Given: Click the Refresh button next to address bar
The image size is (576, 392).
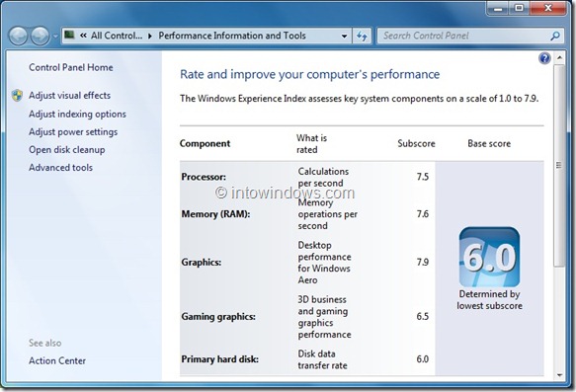Looking at the screenshot, I should (x=362, y=36).
